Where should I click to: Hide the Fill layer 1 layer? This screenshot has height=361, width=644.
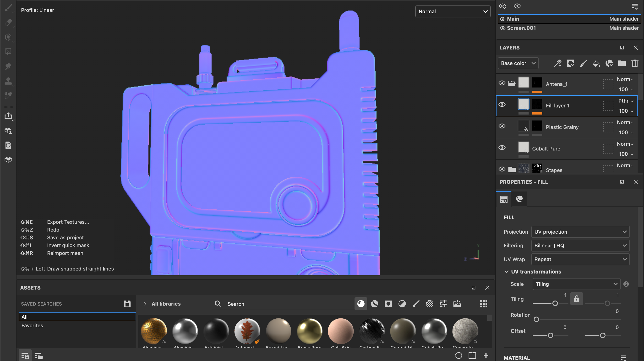pos(502,104)
